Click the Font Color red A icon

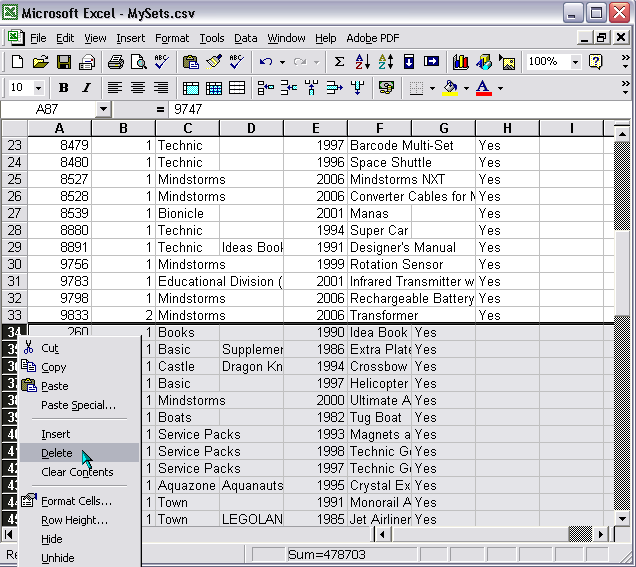483,88
